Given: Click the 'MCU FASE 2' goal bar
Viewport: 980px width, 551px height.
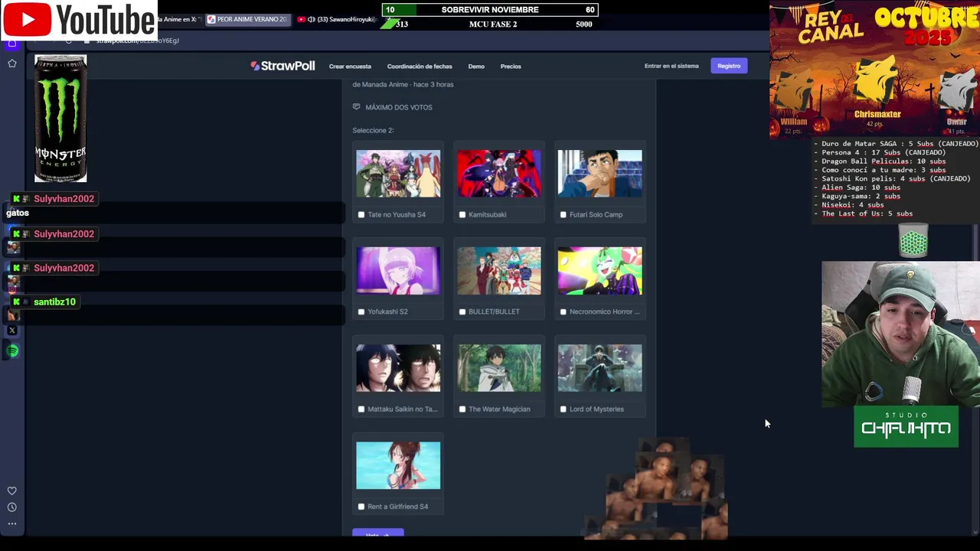Looking at the screenshot, I should [x=490, y=24].
